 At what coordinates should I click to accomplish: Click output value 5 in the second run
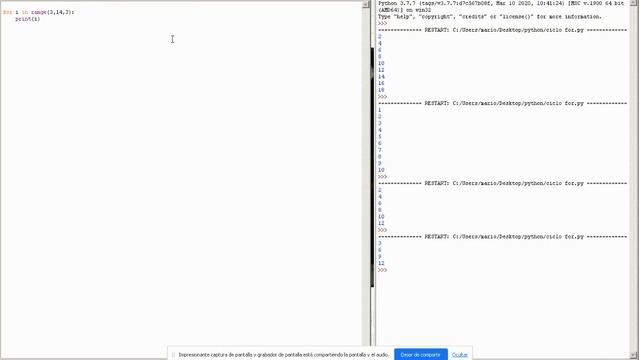(x=380, y=137)
